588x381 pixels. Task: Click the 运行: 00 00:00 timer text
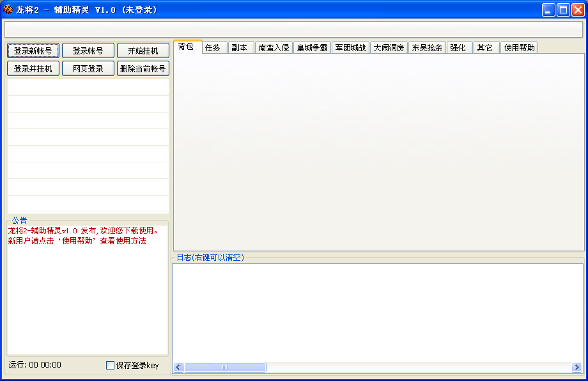click(35, 365)
